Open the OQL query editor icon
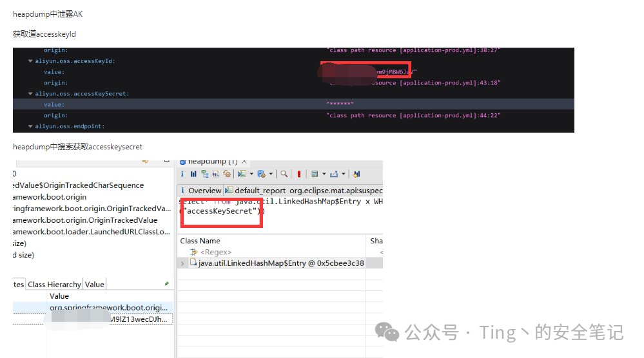Screen dimensions: 644x358 click(215, 174)
